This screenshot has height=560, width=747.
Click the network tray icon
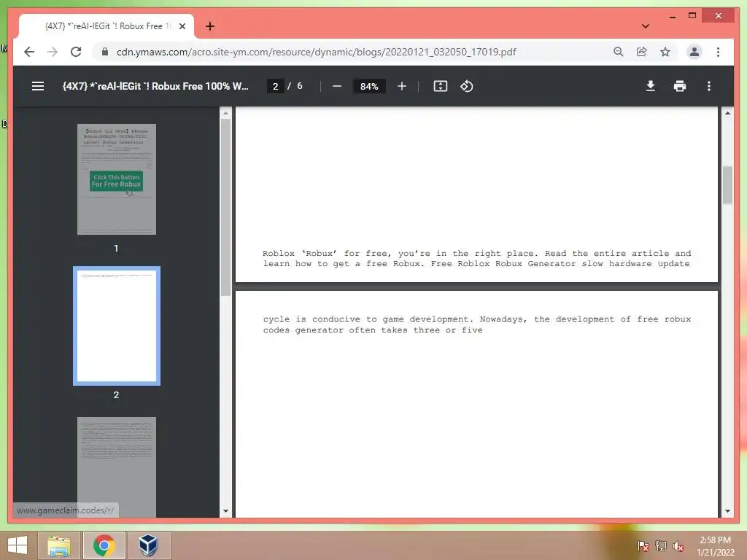661,546
